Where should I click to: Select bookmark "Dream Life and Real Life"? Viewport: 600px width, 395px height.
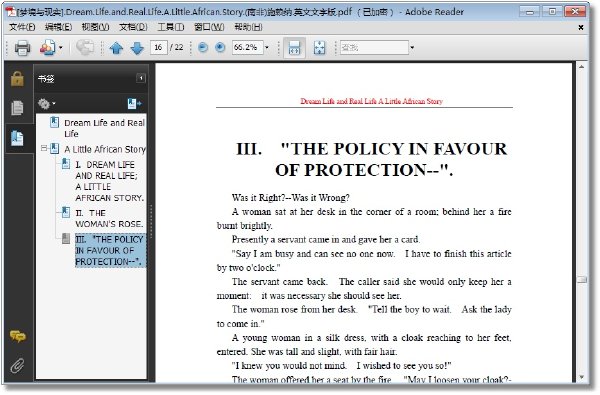click(104, 128)
